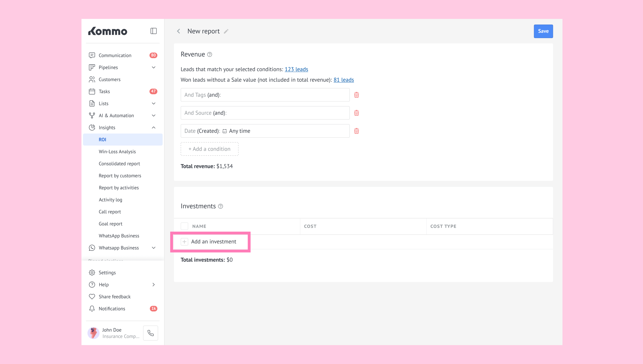Collapse the sidebar using the panel icon
643x364 pixels.
tap(153, 31)
